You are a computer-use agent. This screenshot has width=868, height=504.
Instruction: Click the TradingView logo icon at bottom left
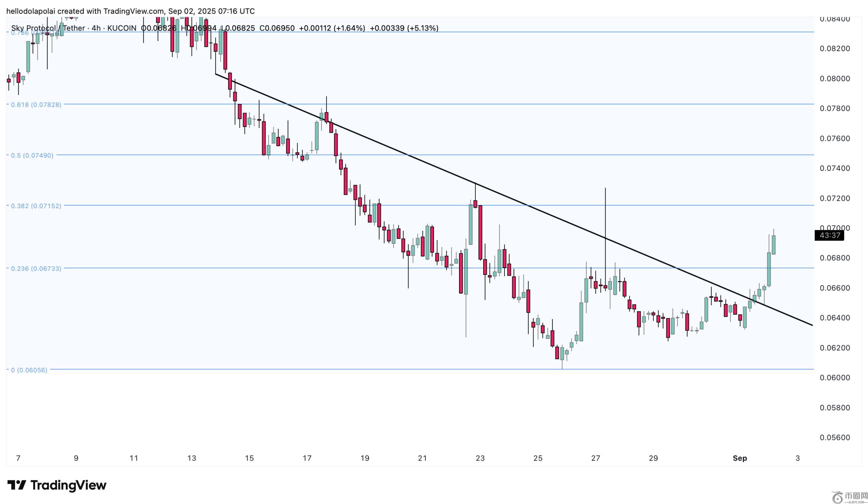point(17,485)
